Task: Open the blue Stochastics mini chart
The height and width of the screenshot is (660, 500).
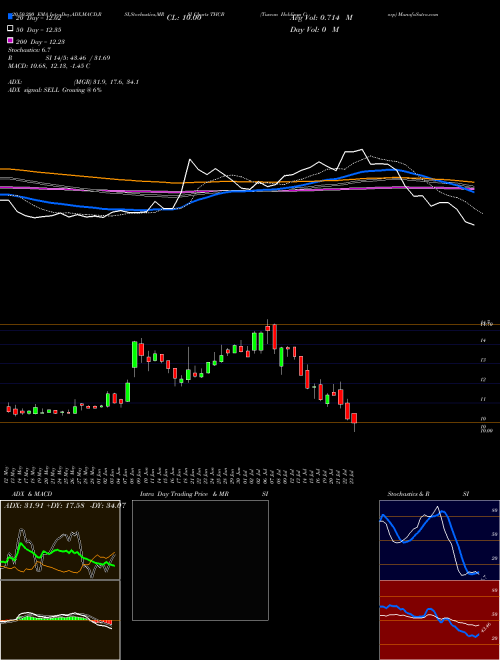Action: [x=439, y=540]
